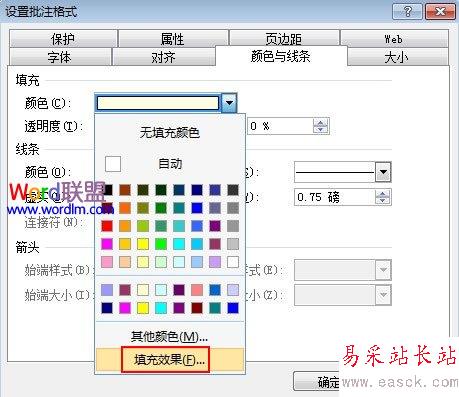459x397 pixels.
Task: Pick the lime green swatch in third row
Action: coord(143,226)
